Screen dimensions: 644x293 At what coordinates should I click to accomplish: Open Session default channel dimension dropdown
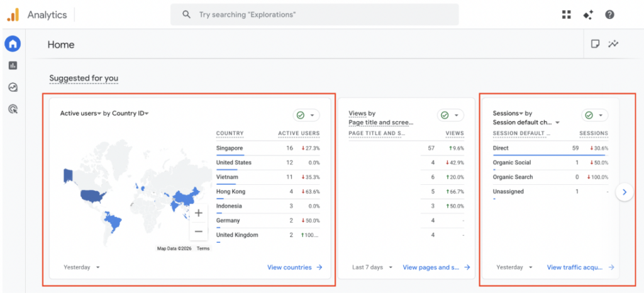point(526,122)
